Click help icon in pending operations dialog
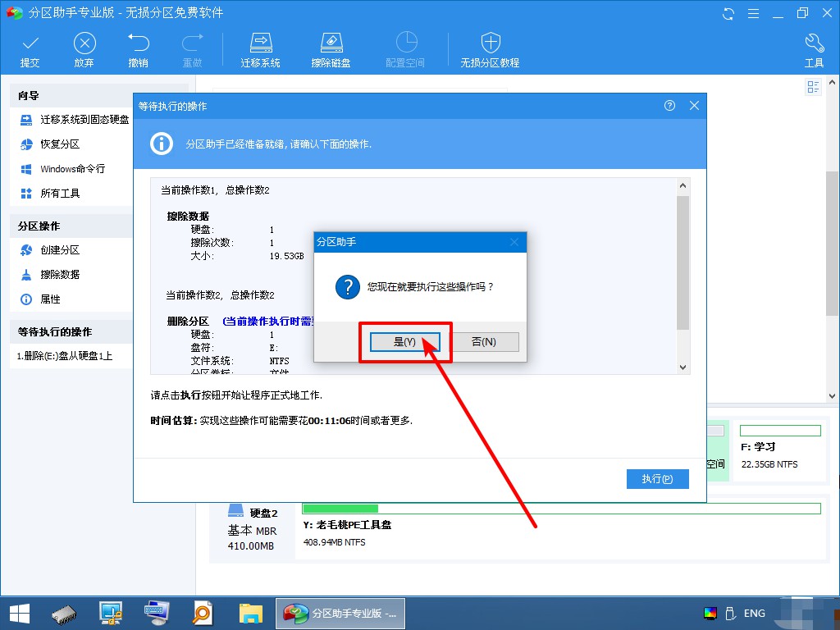 pos(669,106)
